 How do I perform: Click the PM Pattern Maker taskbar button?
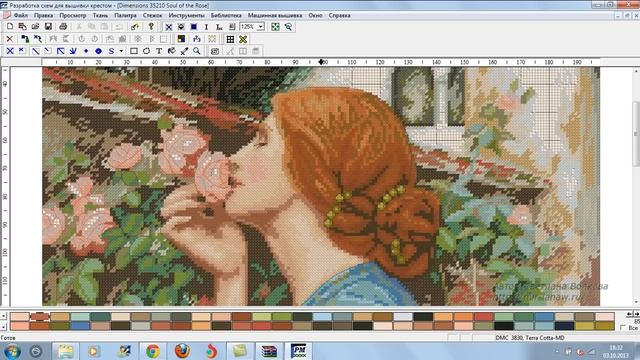point(298,351)
